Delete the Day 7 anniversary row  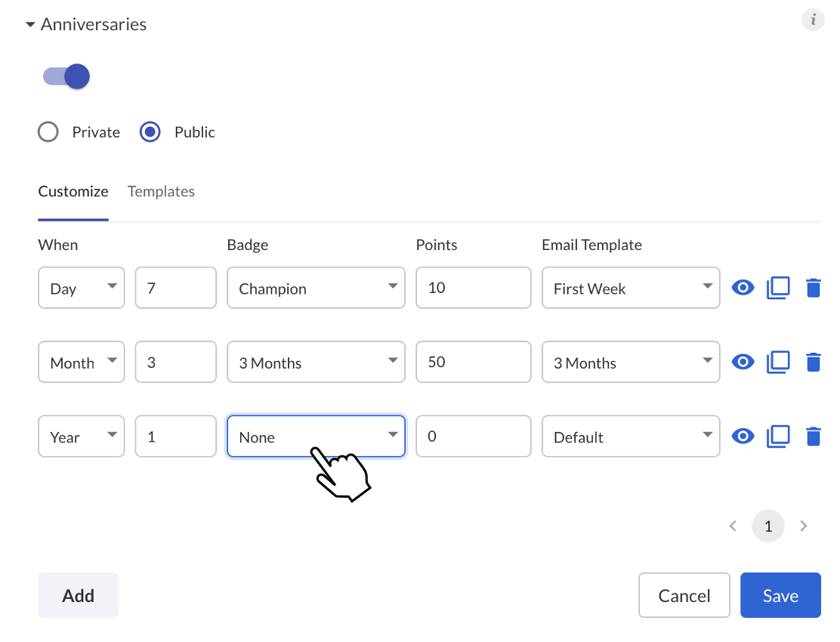[x=814, y=288]
